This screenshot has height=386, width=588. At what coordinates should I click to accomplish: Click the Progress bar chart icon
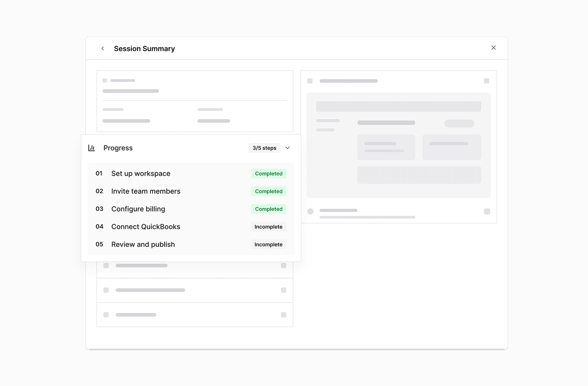[91, 148]
